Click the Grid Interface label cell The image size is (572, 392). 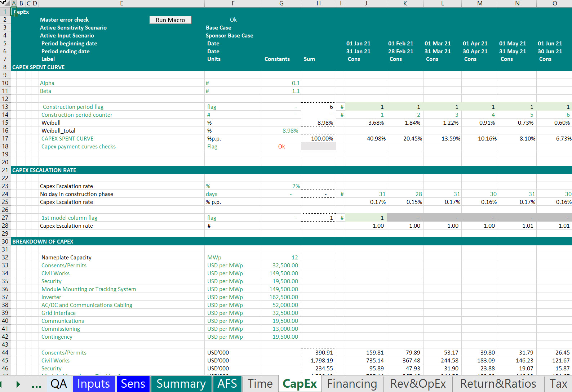pos(121,313)
